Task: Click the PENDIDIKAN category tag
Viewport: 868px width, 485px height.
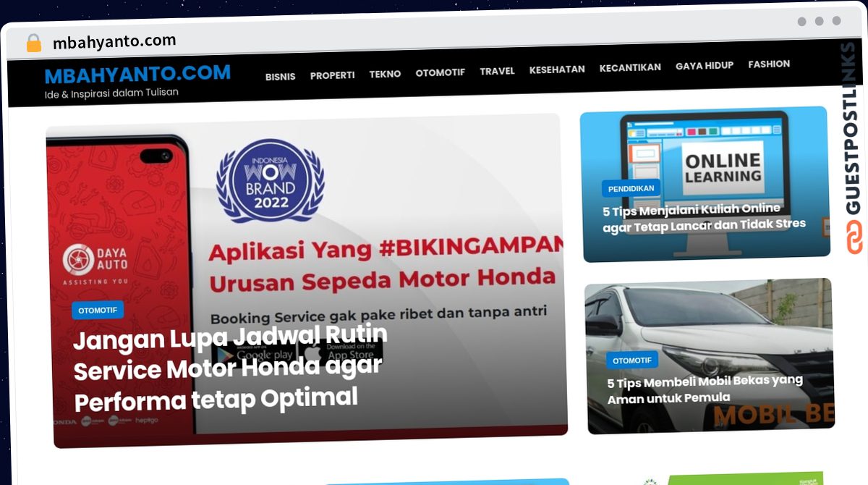Action: point(631,188)
